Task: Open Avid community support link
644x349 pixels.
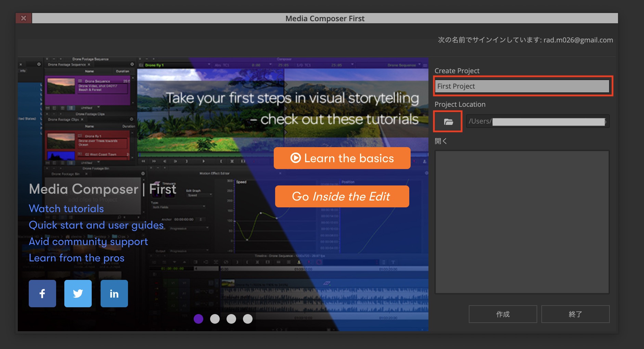Action: [x=88, y=242]
